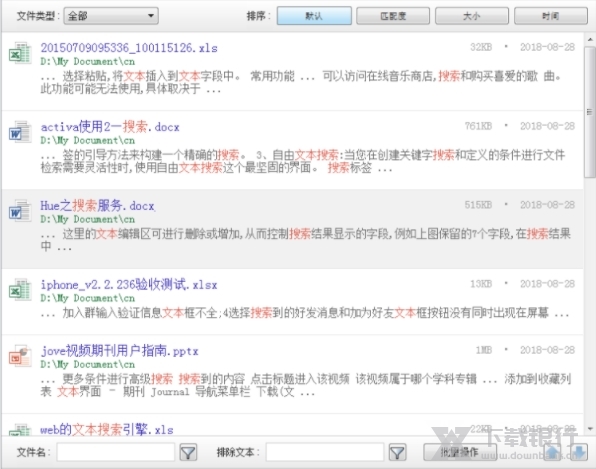This screenshot has height=469, width=596.
Task: Sort results by 大小
Action: pyautogui.click(x=472, y=16)
